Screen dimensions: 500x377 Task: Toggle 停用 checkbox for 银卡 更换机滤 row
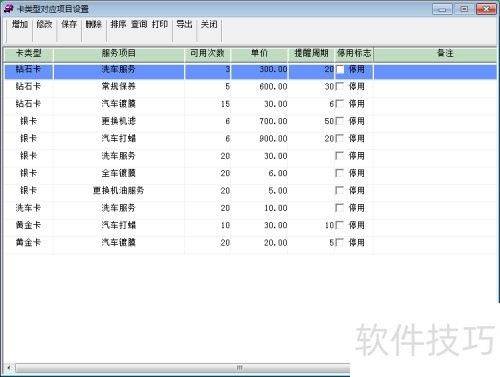(340, 121)
